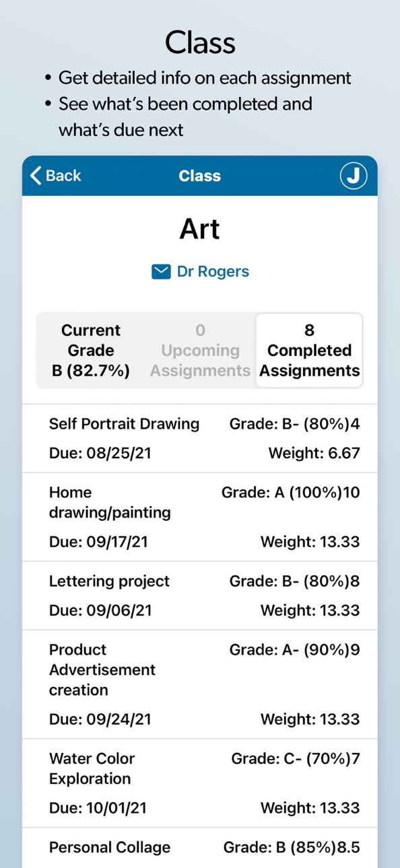This screenshot has height=868, width=400.
Task: Select the 8 Completed Assignments tab
Action: click(310, 351)
